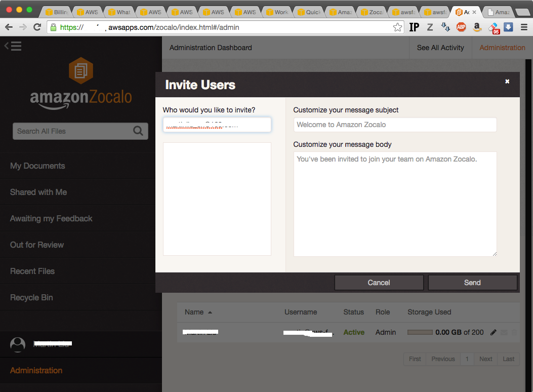Click the message body resize handle
This screenshot has width=533, height=392.
tap(495, 254)
